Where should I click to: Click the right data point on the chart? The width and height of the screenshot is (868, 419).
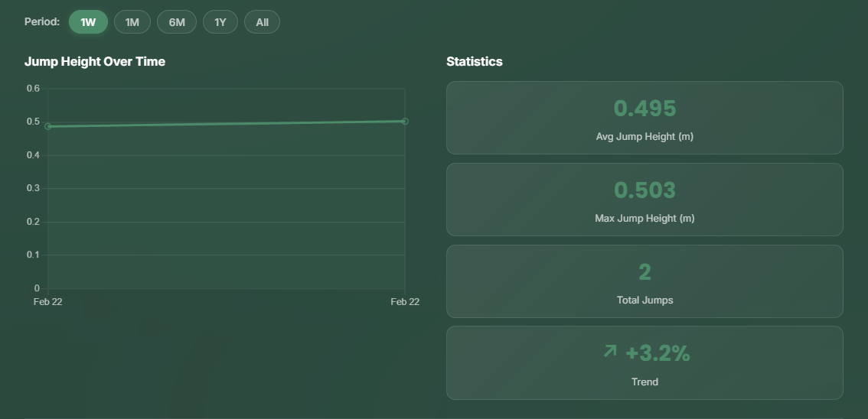click(405, 121)
